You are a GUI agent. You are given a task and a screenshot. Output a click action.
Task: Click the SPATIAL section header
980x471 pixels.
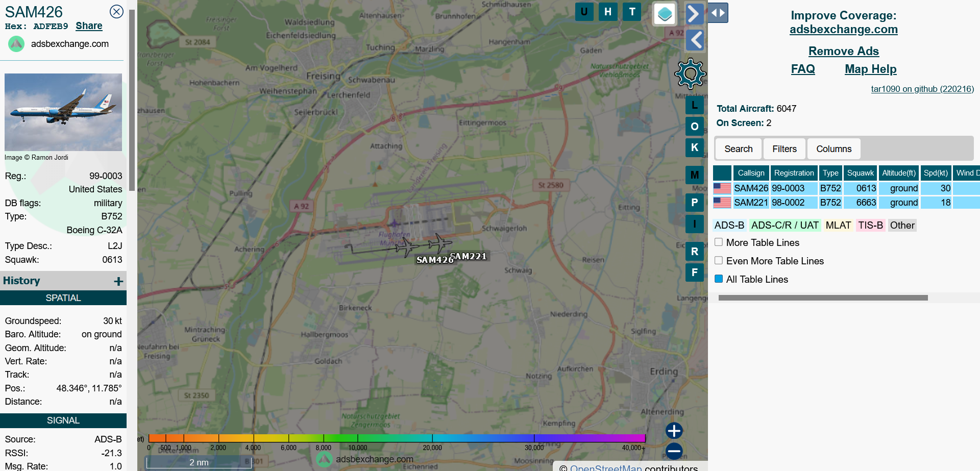(x=63, y=298)
